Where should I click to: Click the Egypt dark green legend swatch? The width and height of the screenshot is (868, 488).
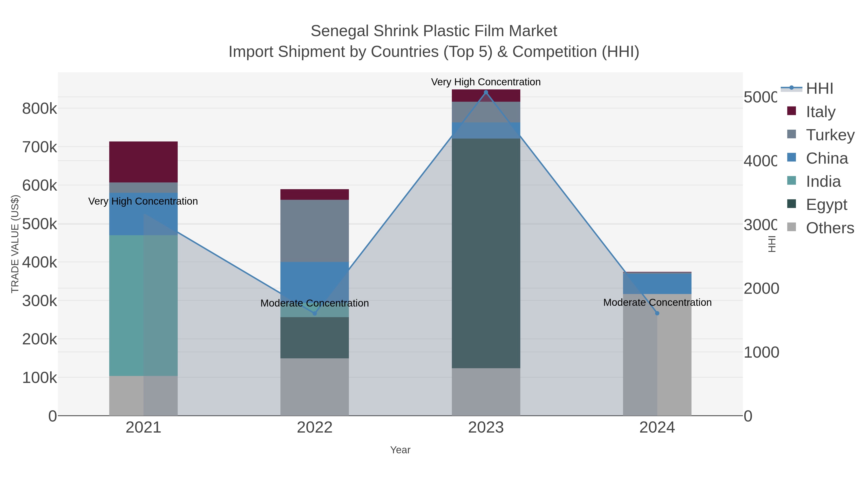pyautogui.click(x=792, y=204)
